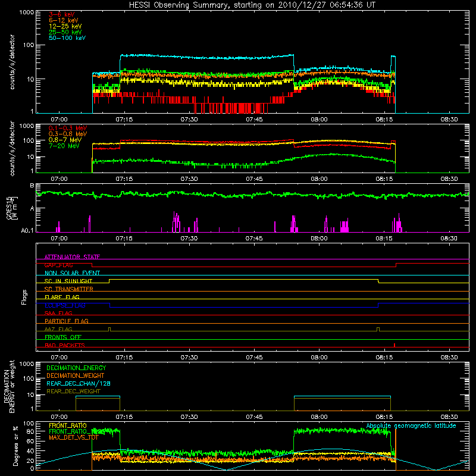
Task: Click the 12-25 keV legend entry
Action: [x=65, y=26]
